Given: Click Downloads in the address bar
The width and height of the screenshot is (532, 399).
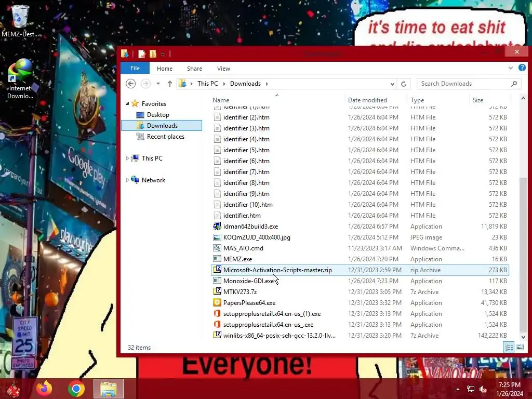Looking at the screenshot, I should pos(245,84).
